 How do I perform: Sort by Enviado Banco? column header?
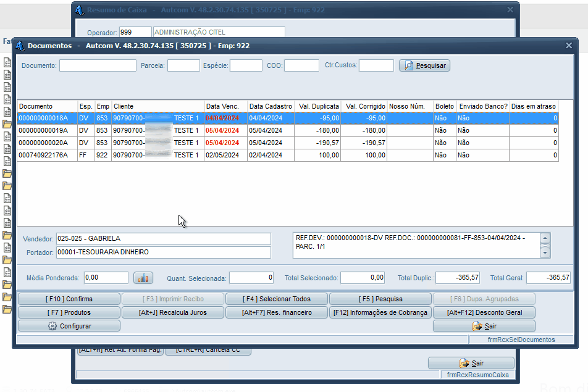482,106
